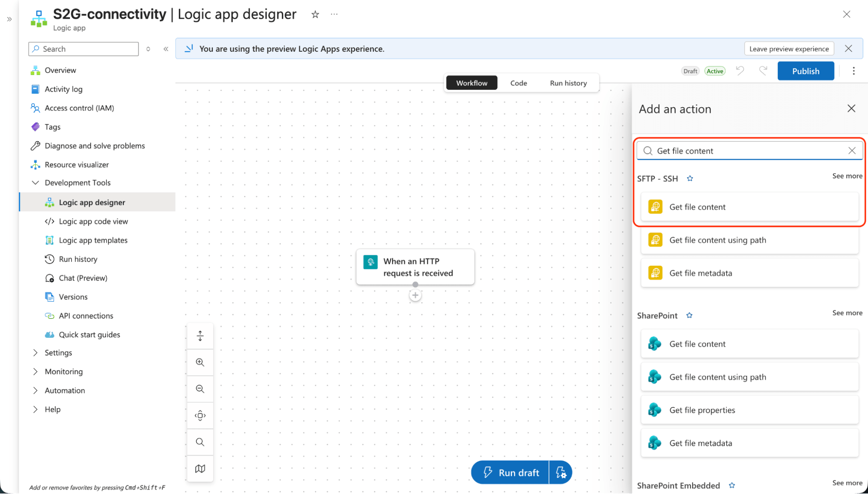
Task: Click Leave preview experience button
Action: point(789,49)
